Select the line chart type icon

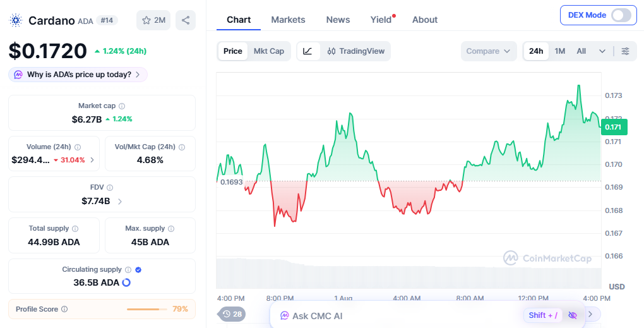(x=308, y=51)
